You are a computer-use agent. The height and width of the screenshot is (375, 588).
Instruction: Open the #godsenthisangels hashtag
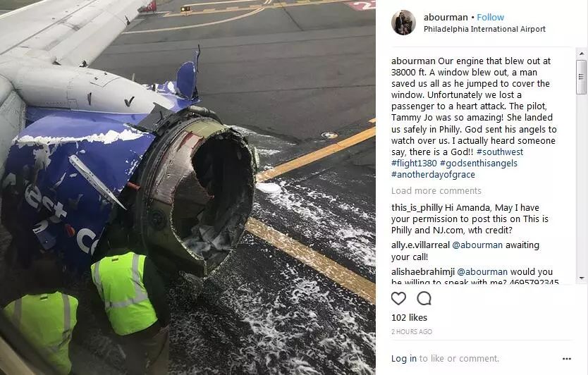(479, 163)
